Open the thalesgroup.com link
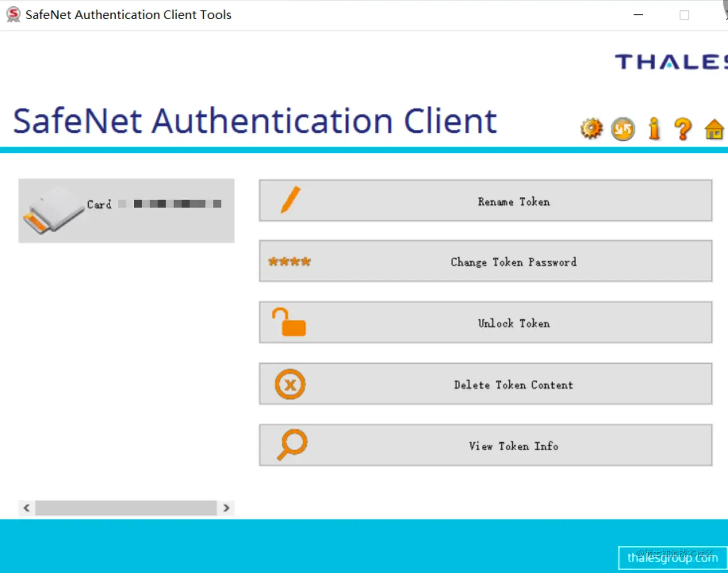The height and width of the screenshot is (573, 728). tap(672, 558)
